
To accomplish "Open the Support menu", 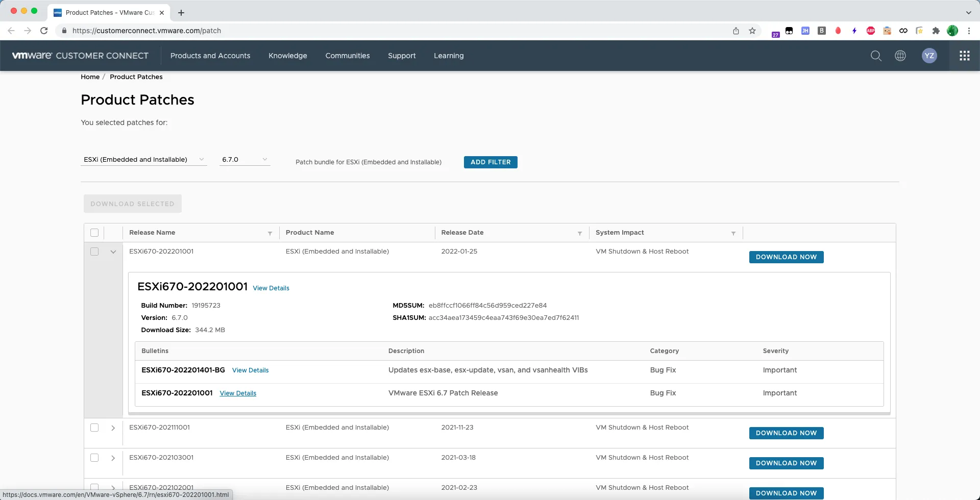I will coord(402,56).
